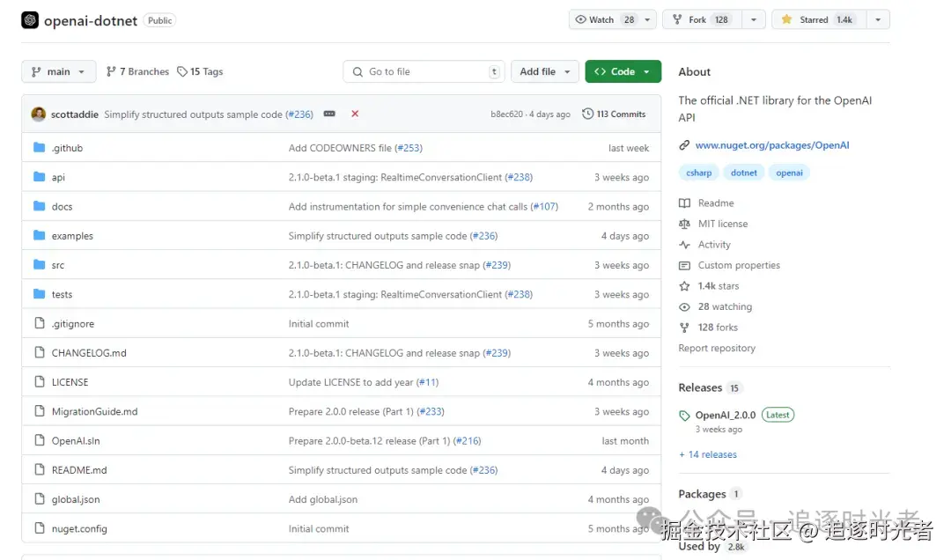The width and height of the screenshot is (951, 560).
Task: Open pull request #216 link
Action: (467, 440)
